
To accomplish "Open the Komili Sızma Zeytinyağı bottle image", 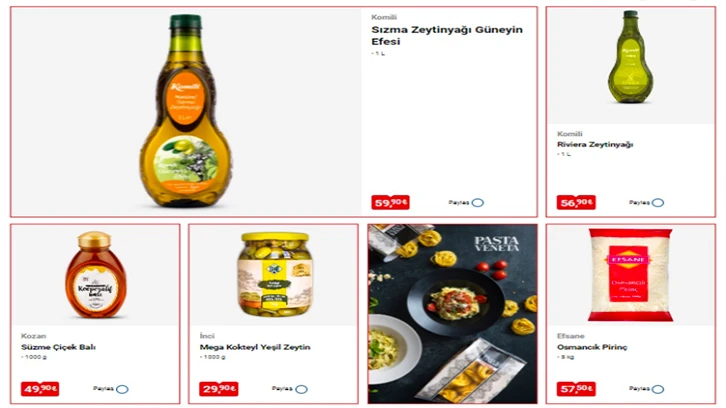I will 185,111.
